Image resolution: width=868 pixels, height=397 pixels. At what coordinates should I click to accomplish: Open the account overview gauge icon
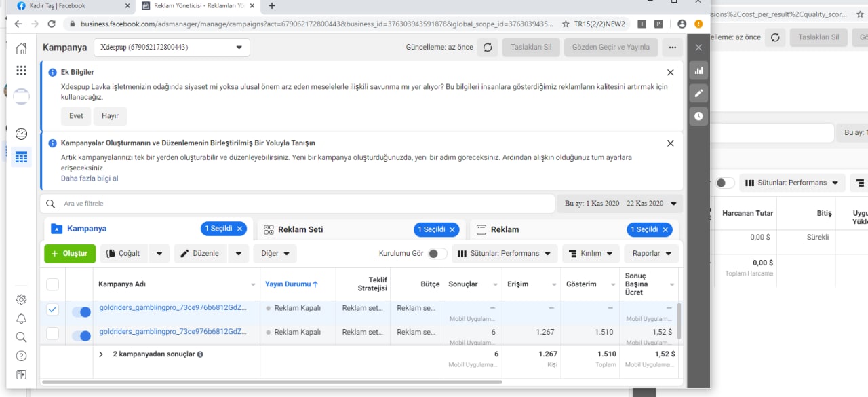[21, 134]
